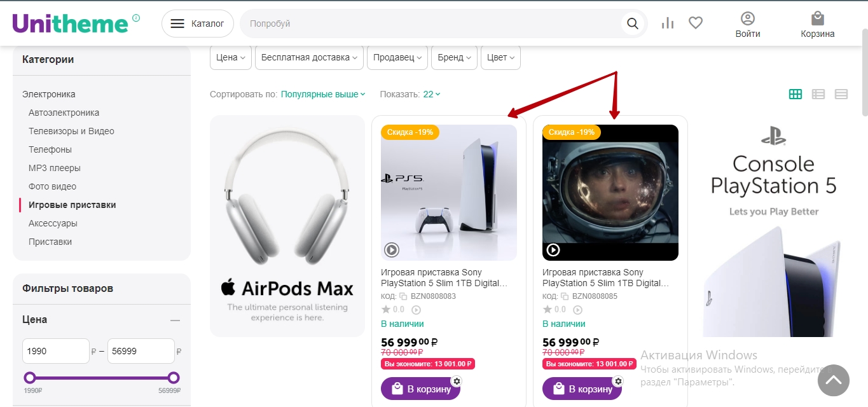Click the Войти user account icon

748,18
